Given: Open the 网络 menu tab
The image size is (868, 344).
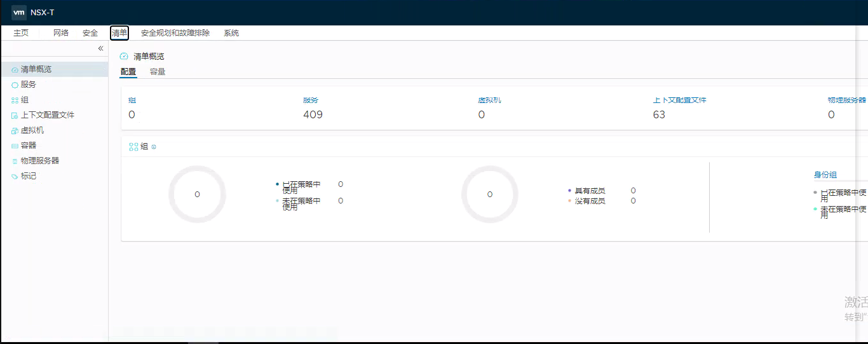Looking at the screenshot, I should [x=61, y=33].
